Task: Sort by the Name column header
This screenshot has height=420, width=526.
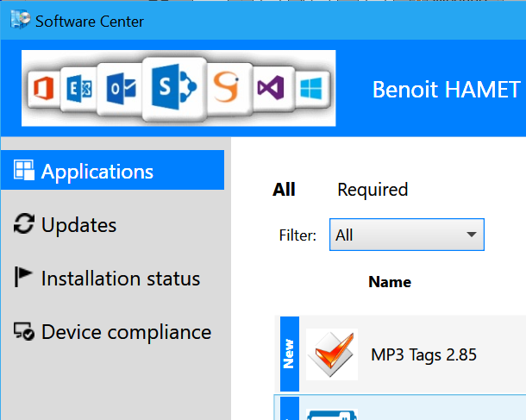Action: point(390,282)
